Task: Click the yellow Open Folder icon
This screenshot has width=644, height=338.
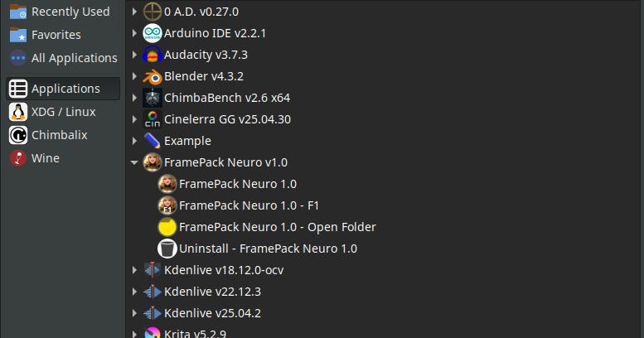Action: 167,227
